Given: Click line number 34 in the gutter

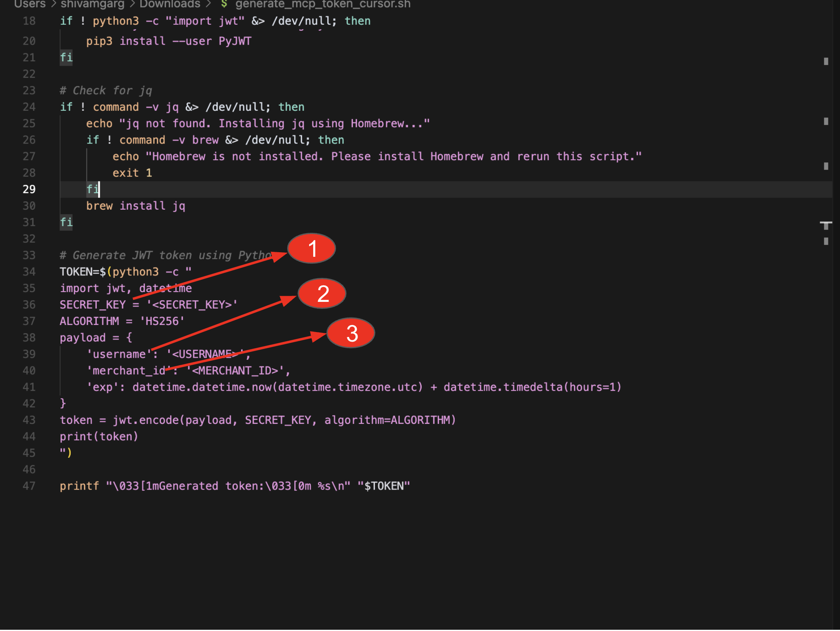Looking at the screenshot, I should coord(29,272).
